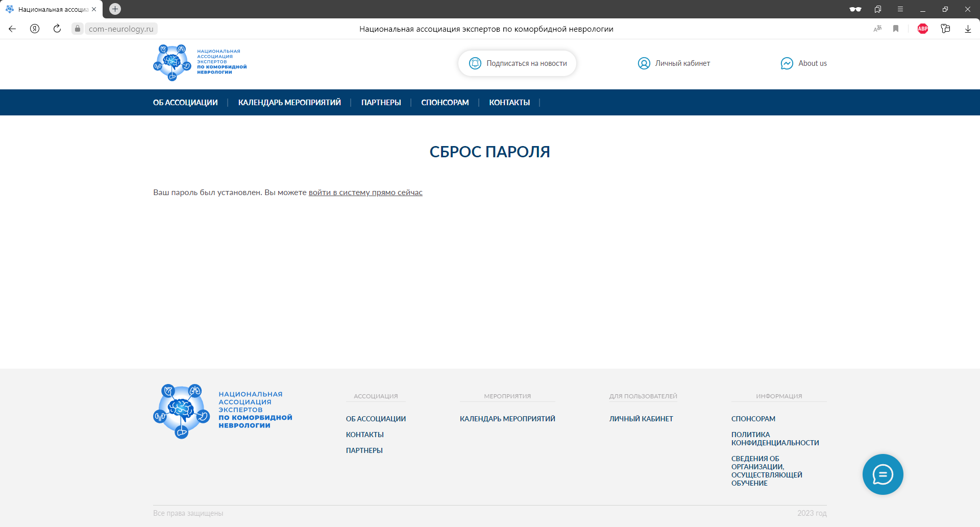Click войти в систему прямо сейчас link
The width and height of the screenshot is (980, 527).
click(365, 193)
